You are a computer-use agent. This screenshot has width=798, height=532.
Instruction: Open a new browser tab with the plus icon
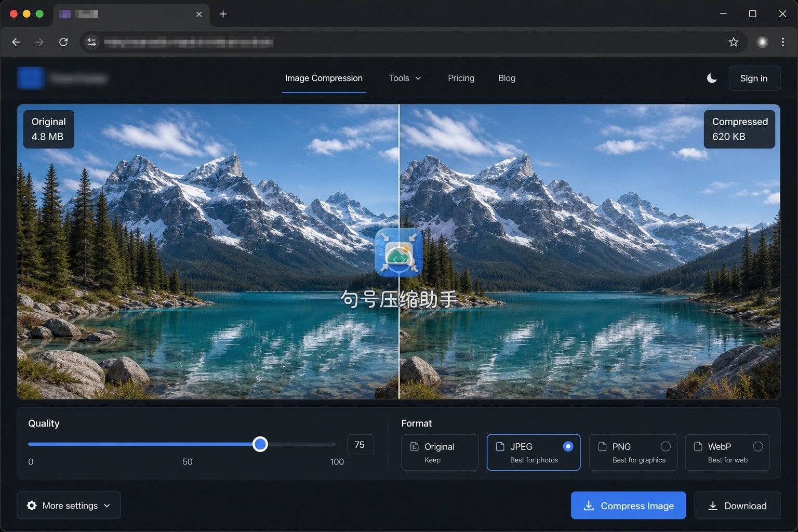pos(223,14)
